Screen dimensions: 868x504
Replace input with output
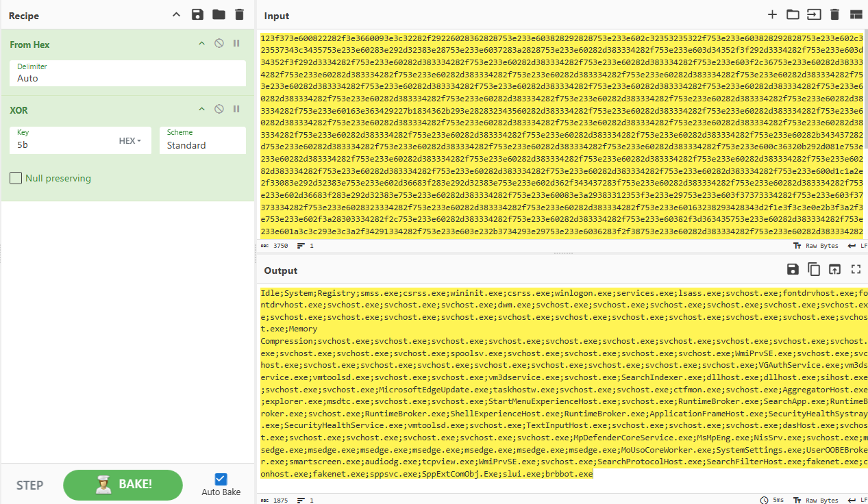pos(834,270)
